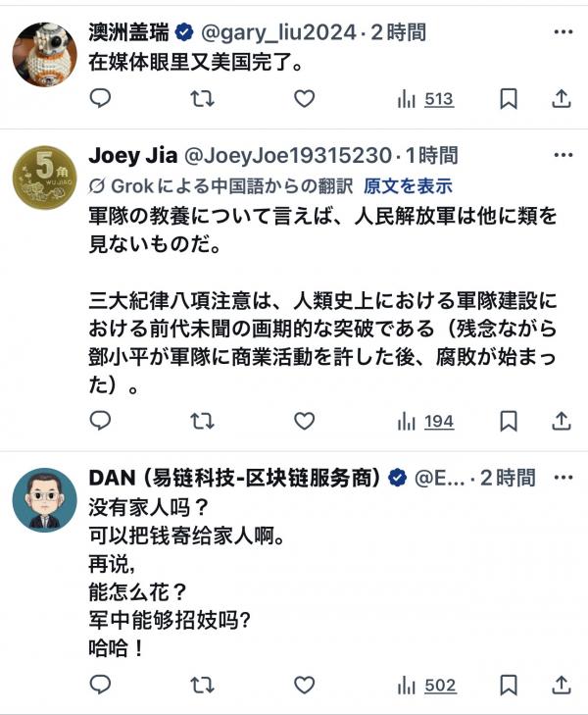
Task: Retweet the 澳洲盖瑞 post
Action: (203, 98)
